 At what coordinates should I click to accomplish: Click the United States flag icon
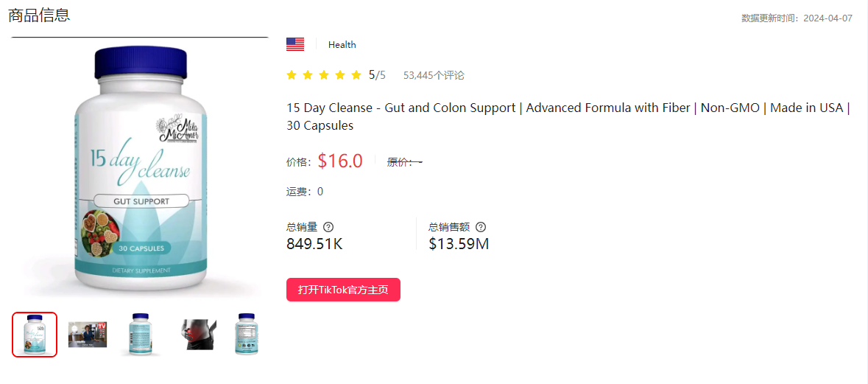coord(295,44)
